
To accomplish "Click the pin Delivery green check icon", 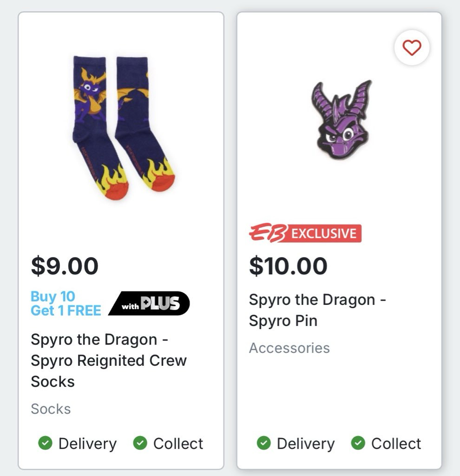I will [x=263, y=443].
